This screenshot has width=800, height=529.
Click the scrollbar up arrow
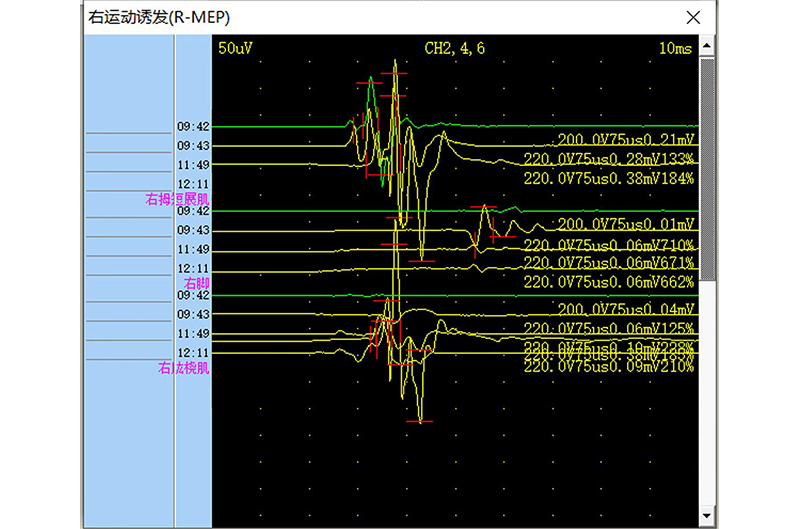tap(708, 45)
